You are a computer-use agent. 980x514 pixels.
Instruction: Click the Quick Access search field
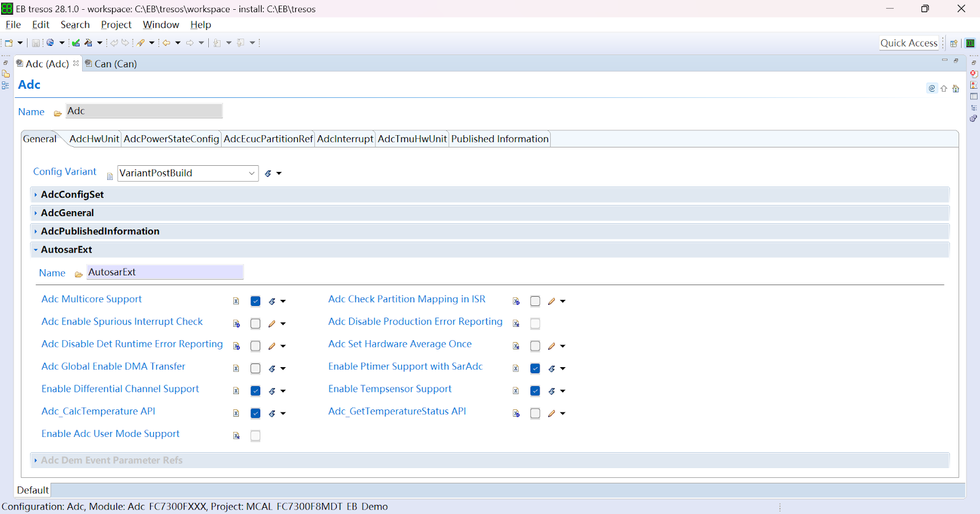click(909, 43)
